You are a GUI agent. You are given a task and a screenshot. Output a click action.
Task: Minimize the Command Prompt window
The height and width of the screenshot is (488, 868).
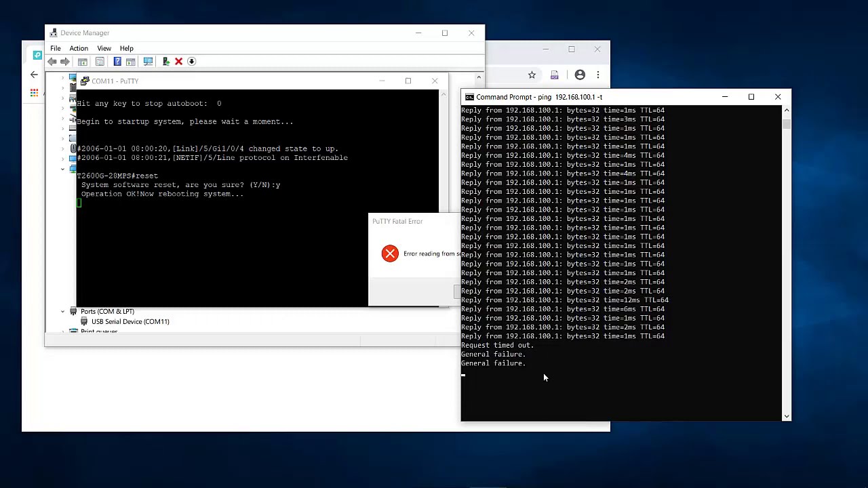click(x=725, y=97)
